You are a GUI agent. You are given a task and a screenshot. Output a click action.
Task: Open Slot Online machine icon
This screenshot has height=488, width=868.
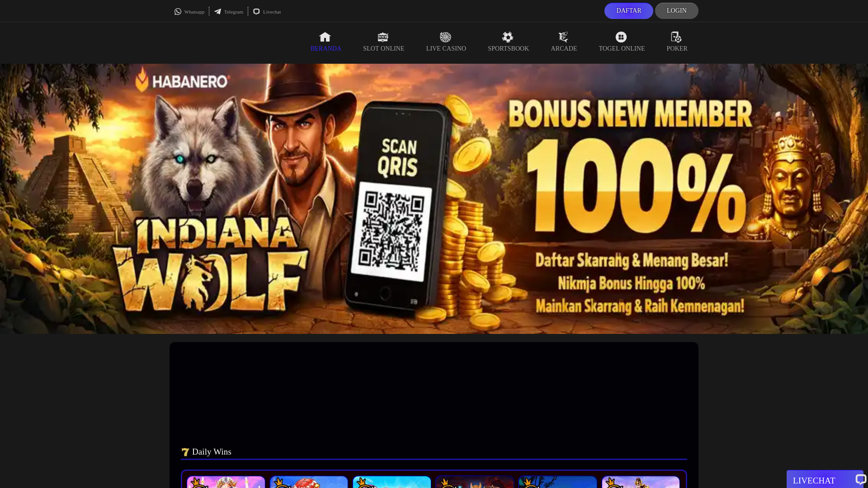[383, 37]
